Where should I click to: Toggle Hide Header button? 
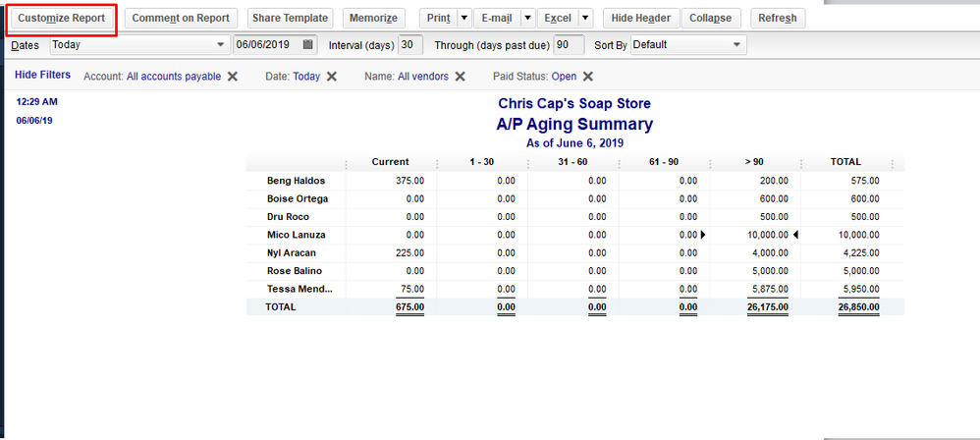(641, 19)
